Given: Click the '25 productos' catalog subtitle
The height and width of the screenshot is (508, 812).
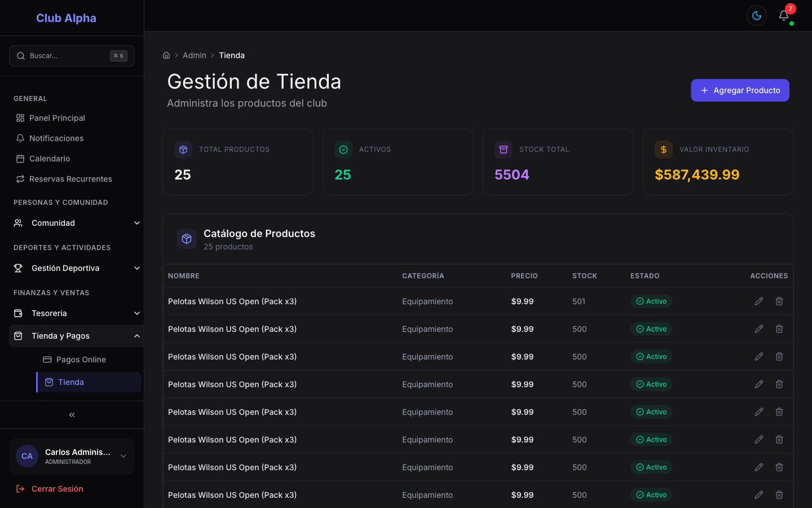Looking at the screenshot, I should (228, 247).
